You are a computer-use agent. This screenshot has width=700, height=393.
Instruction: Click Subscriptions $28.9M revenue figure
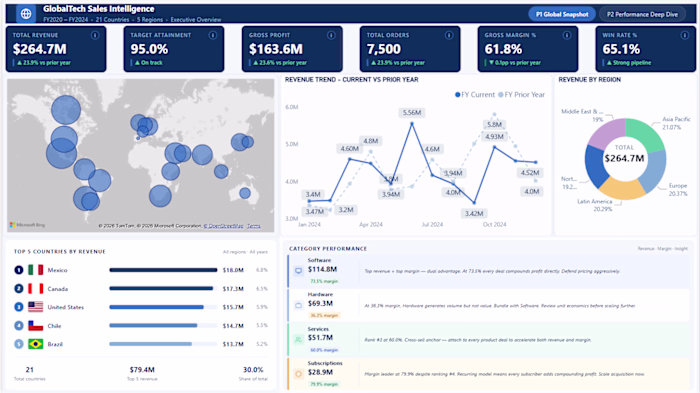[x=320, y=372]
